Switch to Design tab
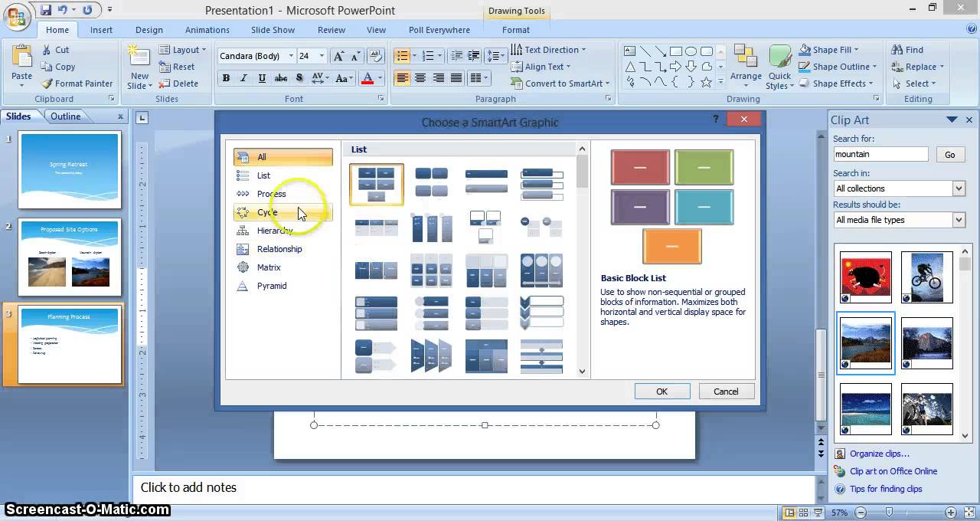 pos(149,30)
